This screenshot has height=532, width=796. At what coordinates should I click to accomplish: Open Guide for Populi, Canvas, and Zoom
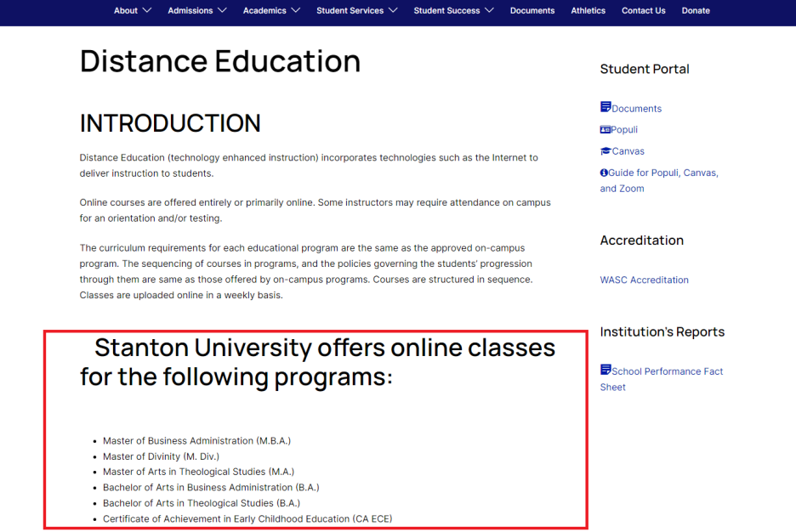[x=659, y=180]
